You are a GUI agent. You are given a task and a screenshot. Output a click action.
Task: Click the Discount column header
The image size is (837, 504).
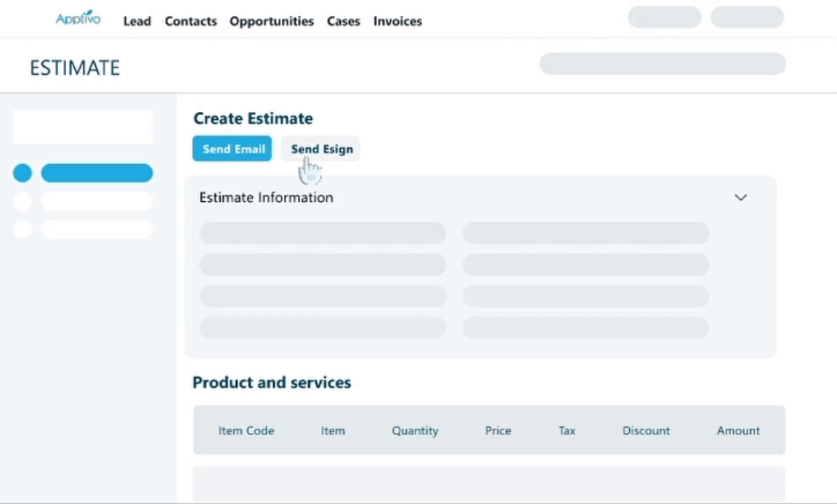646,431
